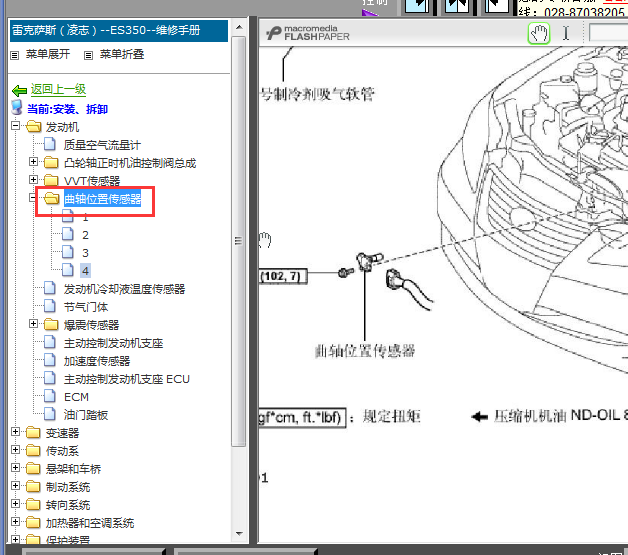628x555 pixels.
Task: Click the tree panel scrollbar down arrow
Action: pyautogui.click(x=239, y=534)
